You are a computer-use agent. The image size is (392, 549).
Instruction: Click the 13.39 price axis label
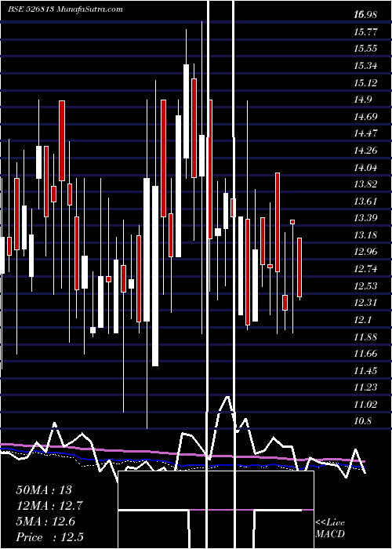coord(366,218)
